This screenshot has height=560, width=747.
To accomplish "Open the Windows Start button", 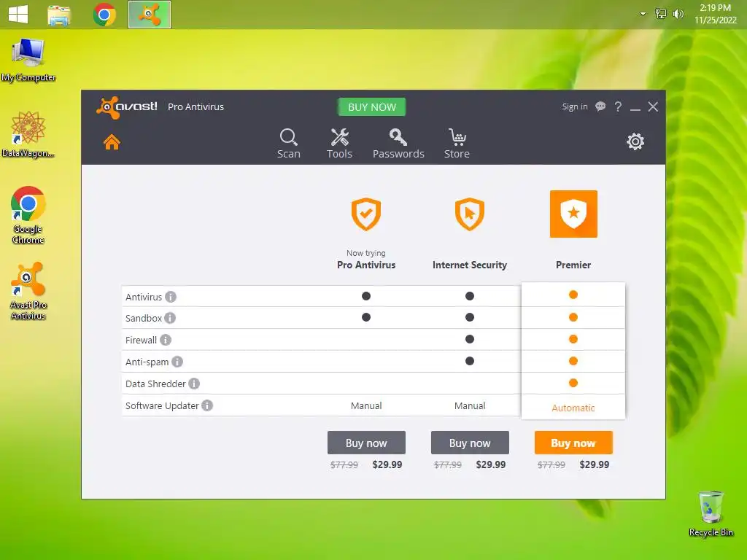I will point(18,14).
